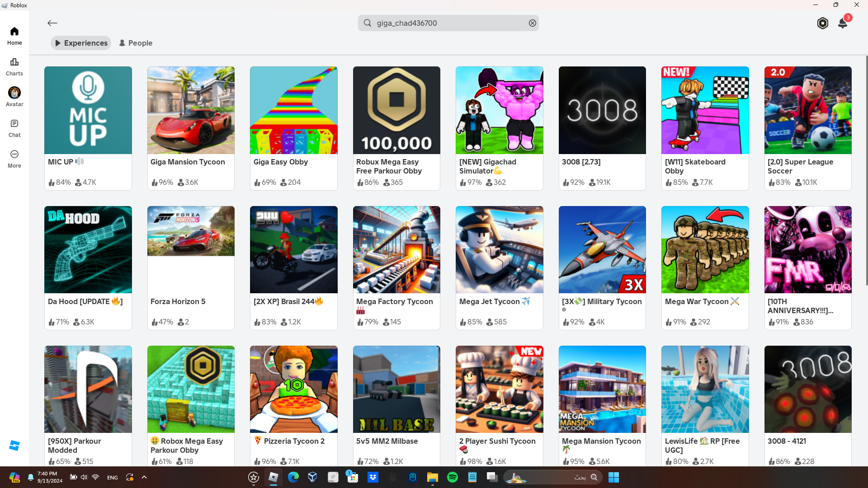The width and height of the screenshot is (868, 488).
Task: Open Da Hood experience thumbnail
Action: 88,250
